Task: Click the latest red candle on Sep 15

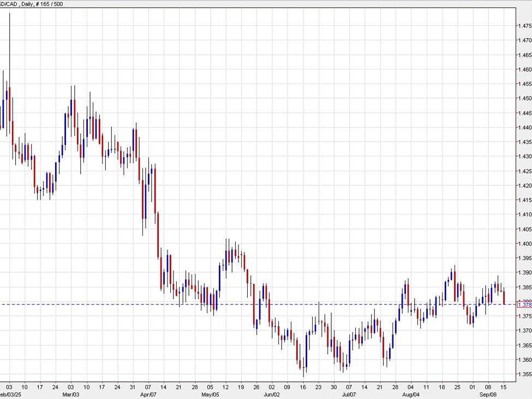Action: [x=504, y=296]
